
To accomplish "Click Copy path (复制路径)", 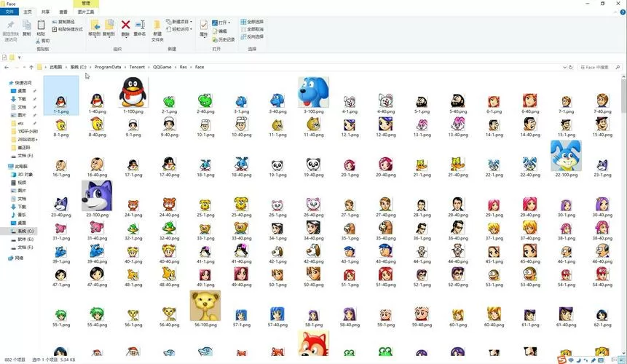I will click(63, 22).
